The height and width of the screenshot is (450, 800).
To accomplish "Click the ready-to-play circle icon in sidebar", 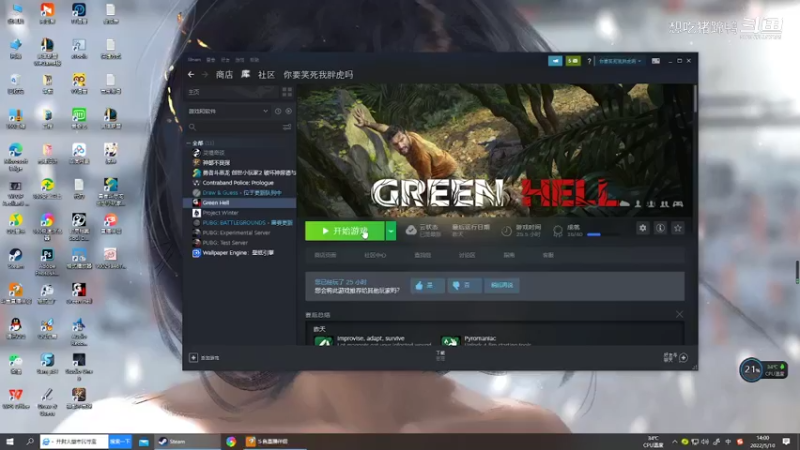I will coord(289,111).
